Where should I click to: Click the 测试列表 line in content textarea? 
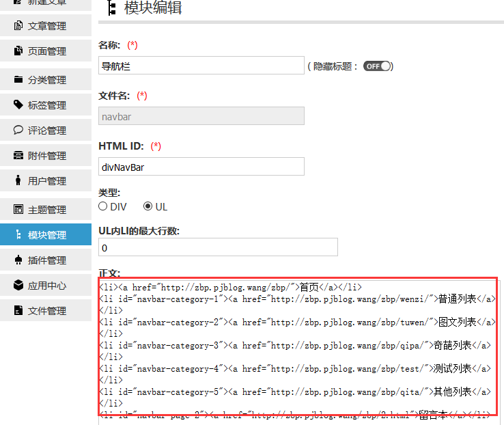295,374
